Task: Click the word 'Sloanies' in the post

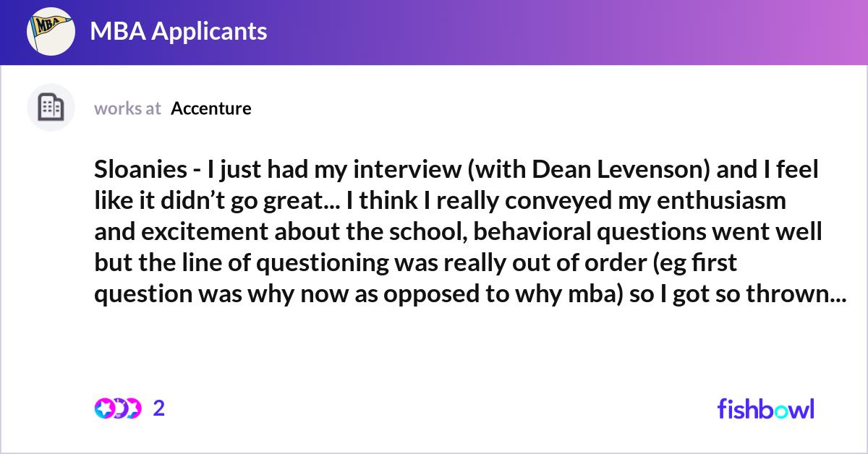Action: 139,170
